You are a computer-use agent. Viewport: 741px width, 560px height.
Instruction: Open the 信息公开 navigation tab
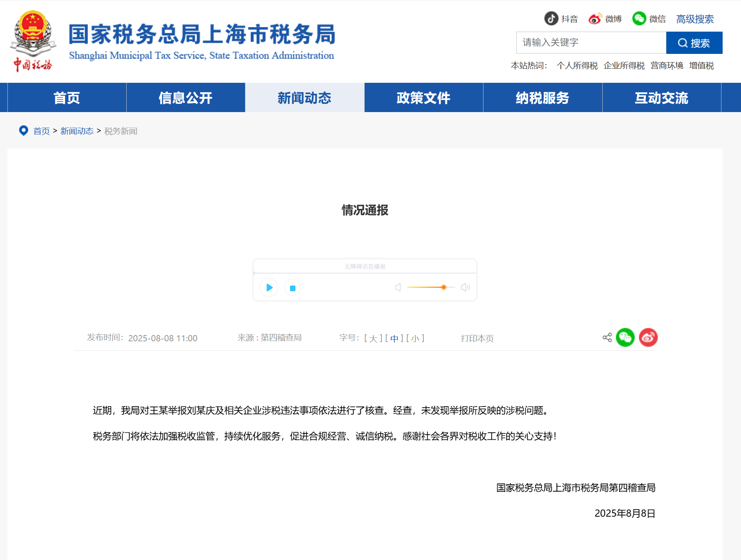(186, 98)
